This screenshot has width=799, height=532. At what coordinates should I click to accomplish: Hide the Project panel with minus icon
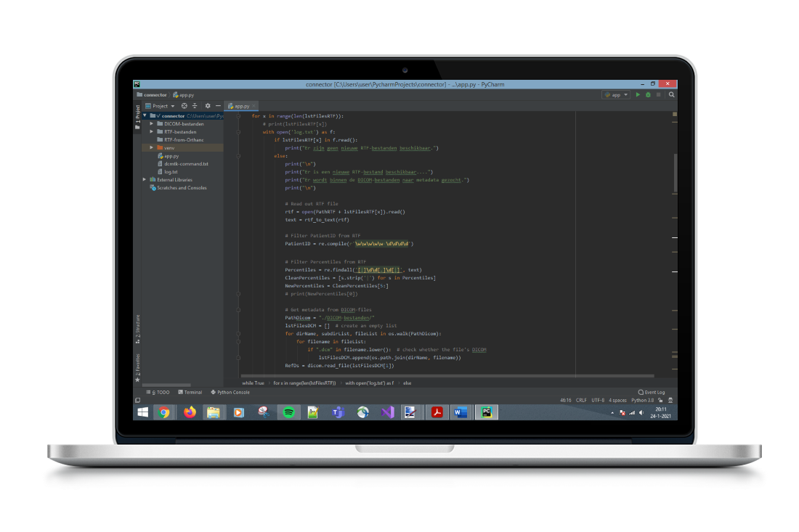pos(218,106)
